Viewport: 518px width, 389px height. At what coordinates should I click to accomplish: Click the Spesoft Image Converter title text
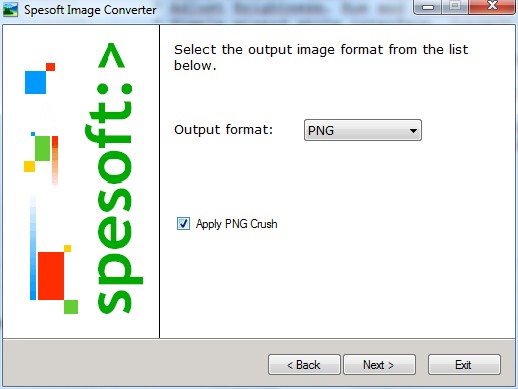90,10
